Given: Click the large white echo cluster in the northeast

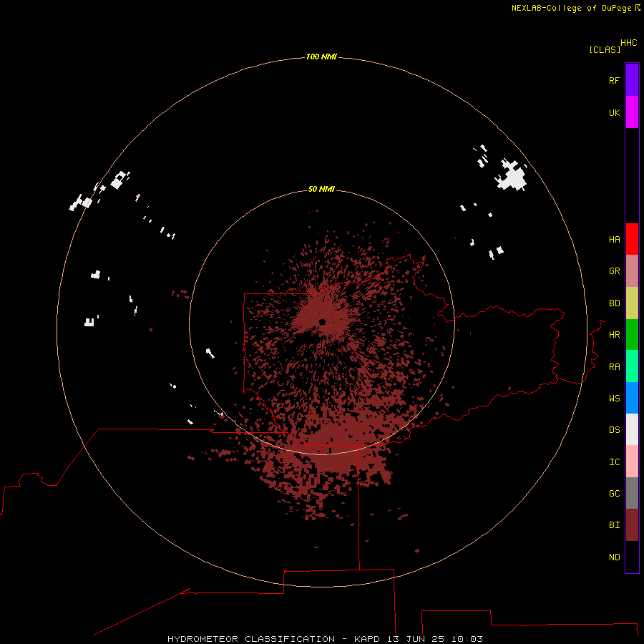Looking at the screenshot, I should coord(512,175).
